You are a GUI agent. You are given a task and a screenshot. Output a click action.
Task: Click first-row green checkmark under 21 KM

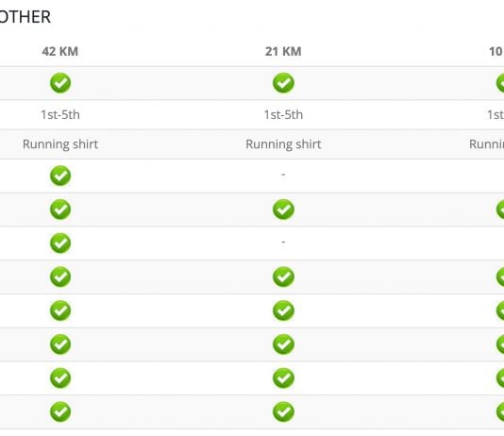(x=283, y=83)
